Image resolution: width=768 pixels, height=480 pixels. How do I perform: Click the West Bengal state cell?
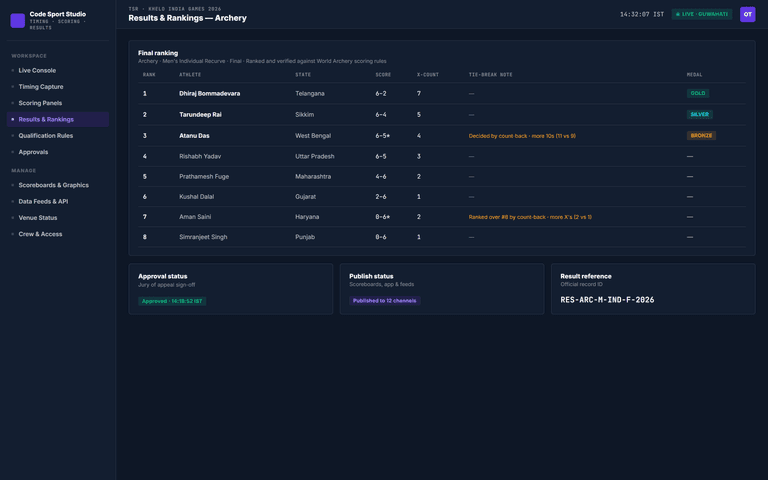313,136
